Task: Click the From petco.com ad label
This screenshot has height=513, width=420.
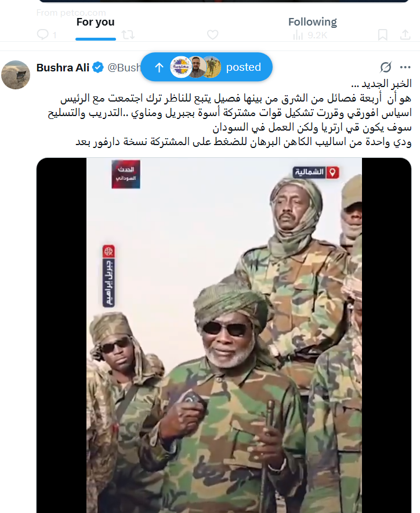Action: click(x=71, y=12)
